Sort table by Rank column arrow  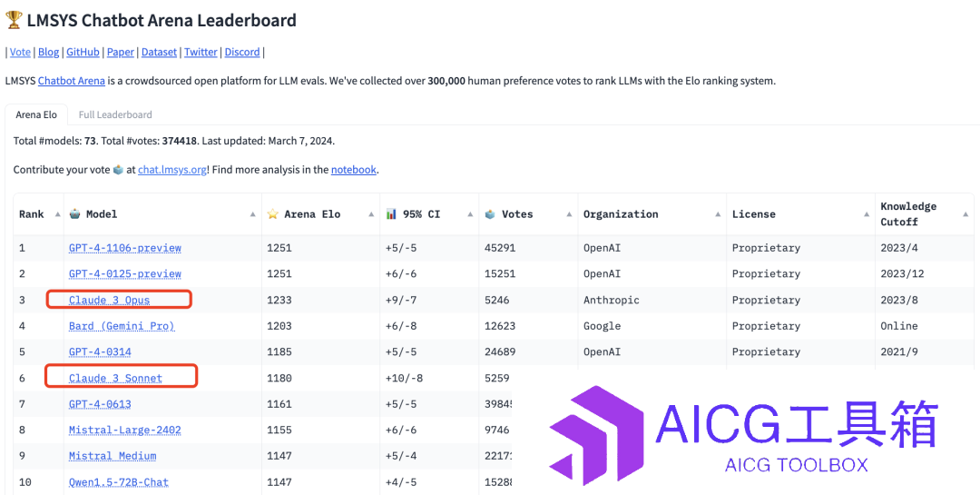click(57, 214)
